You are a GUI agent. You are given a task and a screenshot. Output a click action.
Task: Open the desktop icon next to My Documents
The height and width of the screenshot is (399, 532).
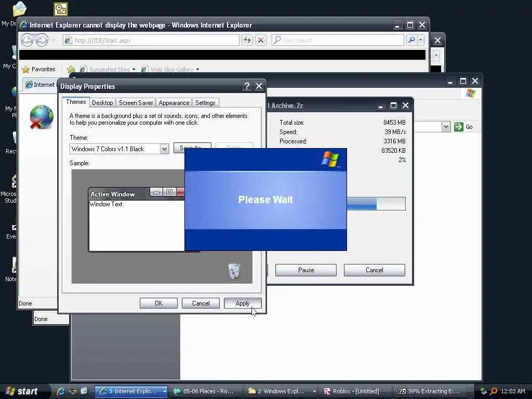[61, 9]
